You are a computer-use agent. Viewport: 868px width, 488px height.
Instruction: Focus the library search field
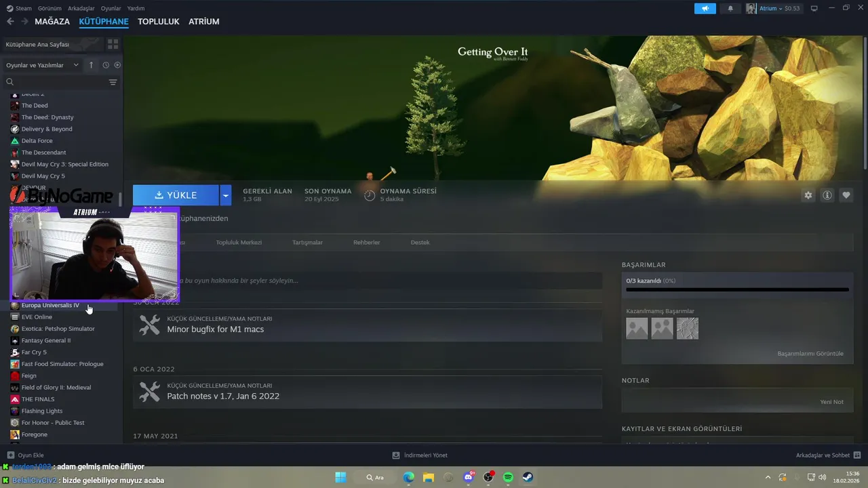54,82
